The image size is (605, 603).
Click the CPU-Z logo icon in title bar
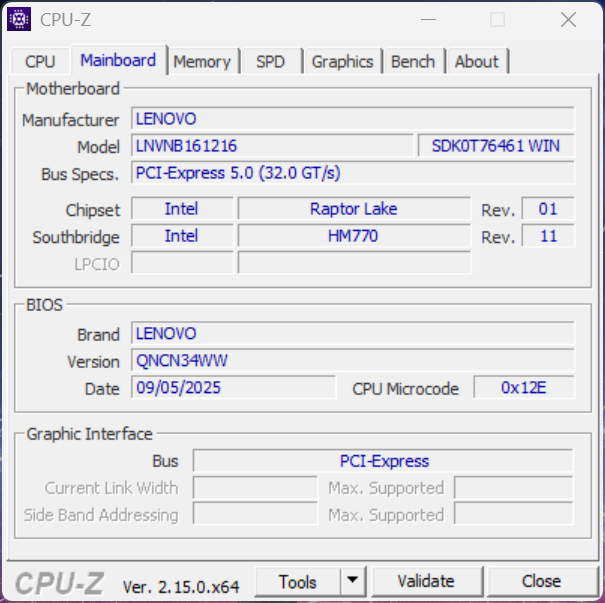[19, 19]
